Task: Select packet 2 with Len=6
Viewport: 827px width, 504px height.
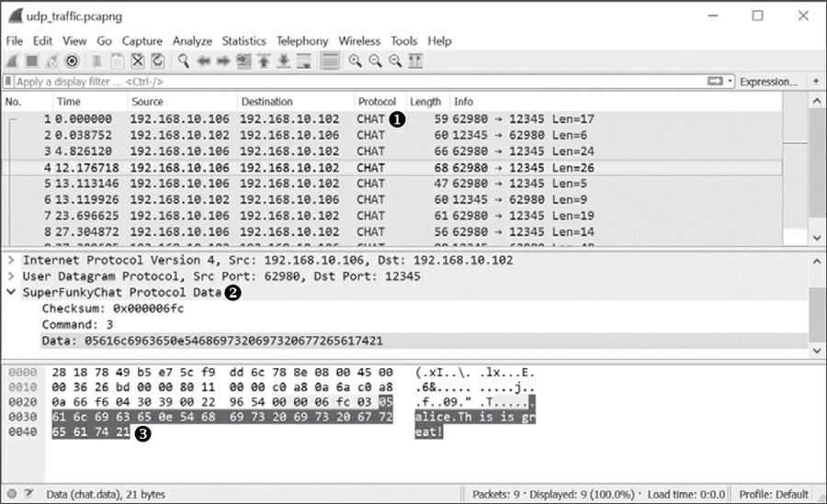Action: (393, 136)
